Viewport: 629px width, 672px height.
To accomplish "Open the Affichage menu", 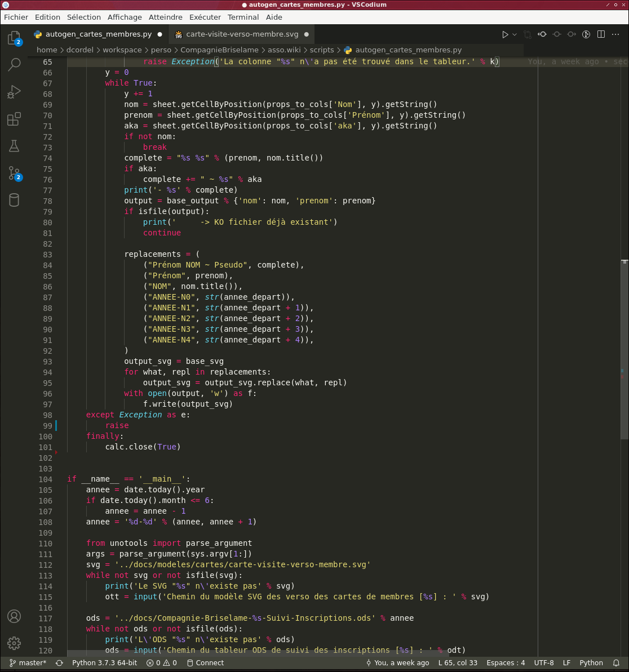I will [125, 17].
